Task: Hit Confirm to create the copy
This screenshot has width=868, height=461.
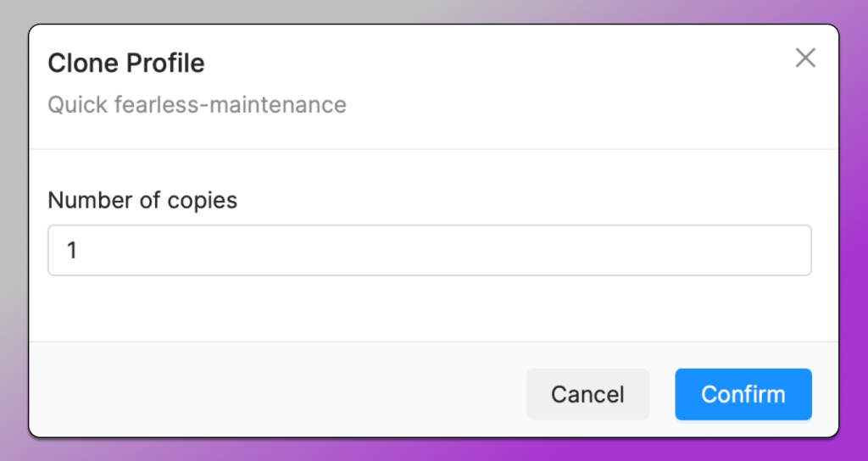Action: click(743, 394)
